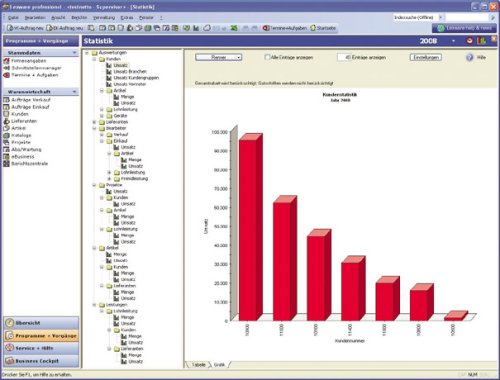The height and width of the screenshot is (380, 500).
Task: Click the Hilfe link text
Action: point(481,58)
